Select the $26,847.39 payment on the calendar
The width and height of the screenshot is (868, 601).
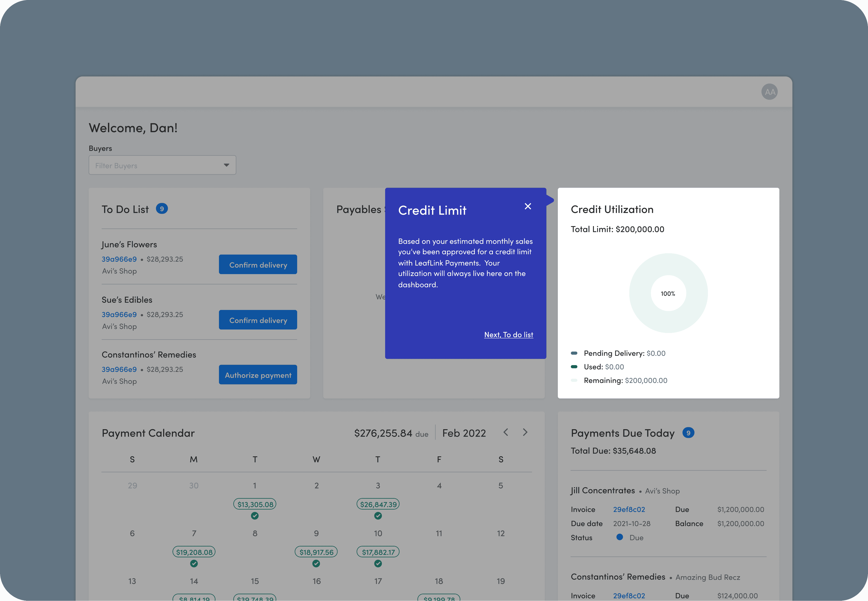click(378, 504)
